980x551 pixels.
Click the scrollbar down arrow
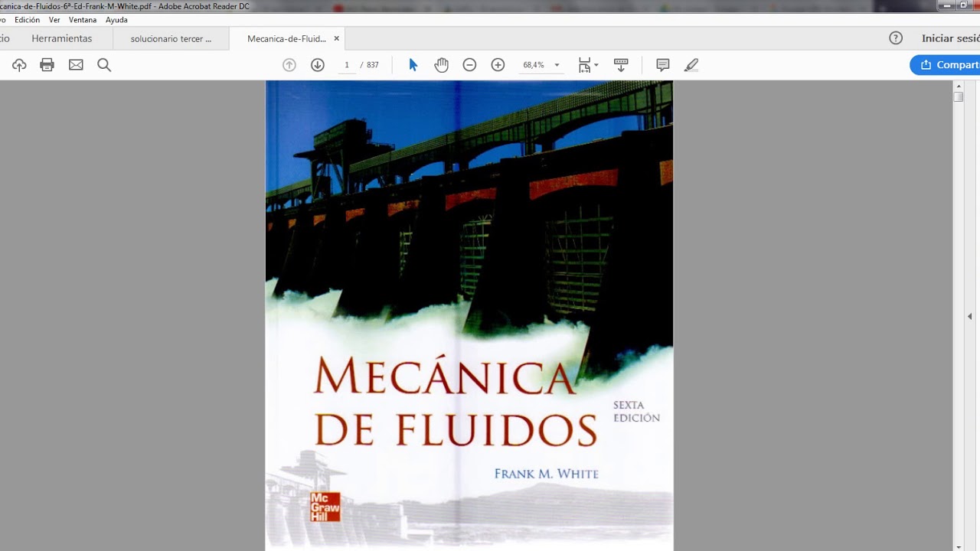[x=959, y=546]
